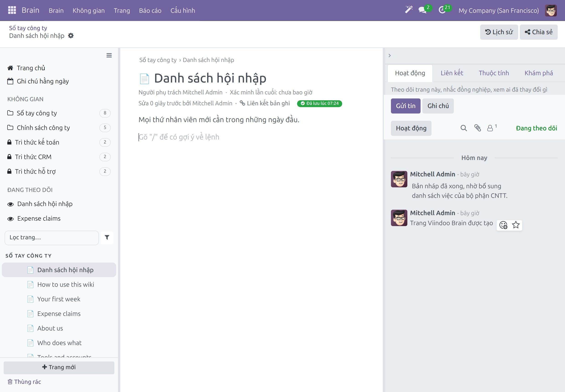Open the Không gian menu
Image resolution: width=565 pixels, height=392 pixels.
[89, 10]
